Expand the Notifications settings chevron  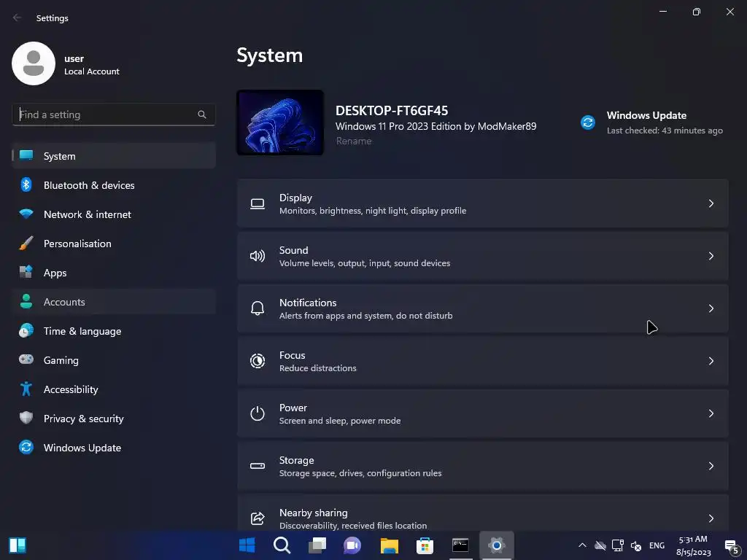711,308
